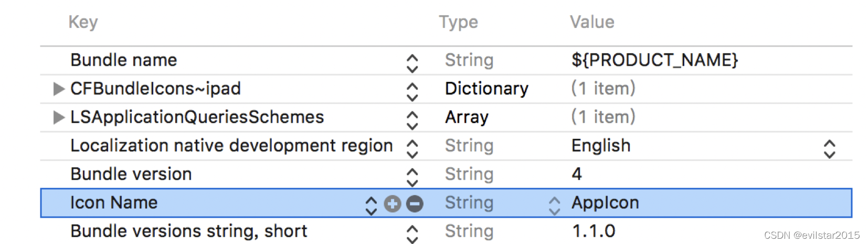The image size is (868, 244).
Task: Click the plus icon in Icon Name row
Action: pyautogui.click(x=392, y=204)
